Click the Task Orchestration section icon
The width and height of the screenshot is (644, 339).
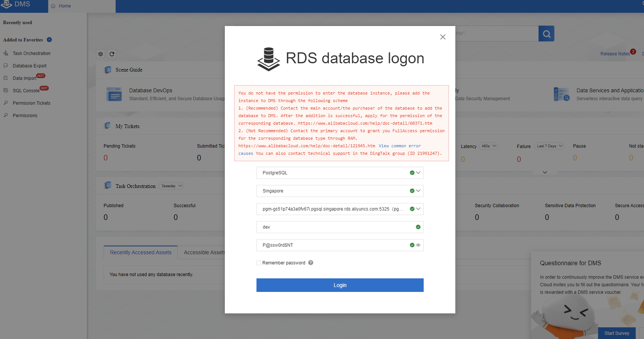108,186
